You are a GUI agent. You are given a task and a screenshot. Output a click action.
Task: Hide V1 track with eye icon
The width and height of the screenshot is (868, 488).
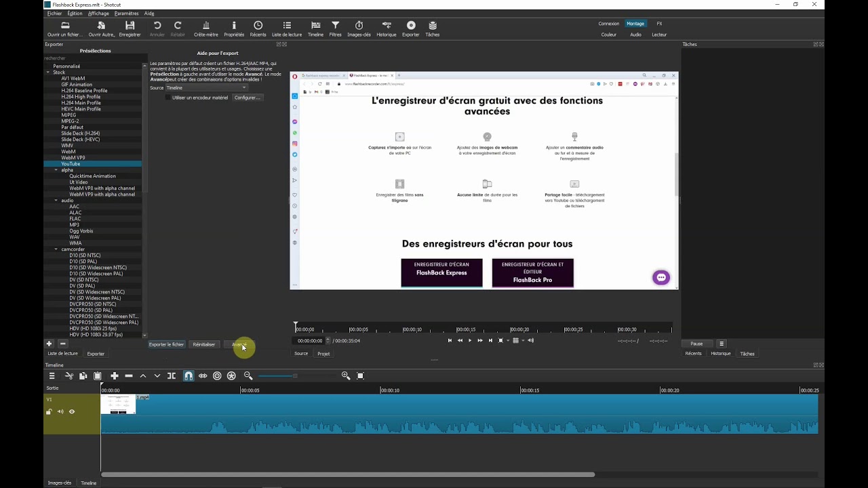pyautogui.click(x=72, y=411)
